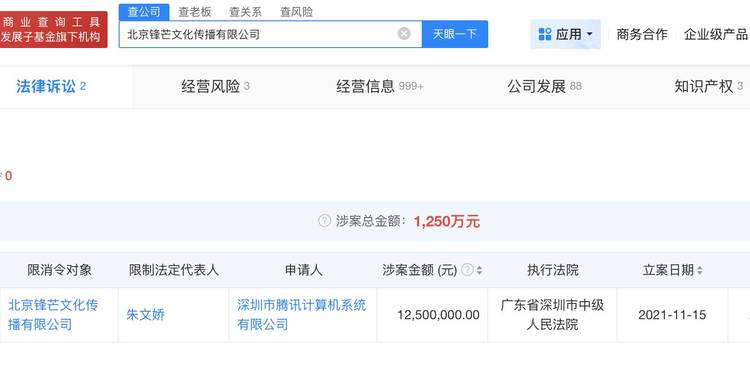Sort by 立案日期 column arrows

pyautogui.click(x=699, y=270)
